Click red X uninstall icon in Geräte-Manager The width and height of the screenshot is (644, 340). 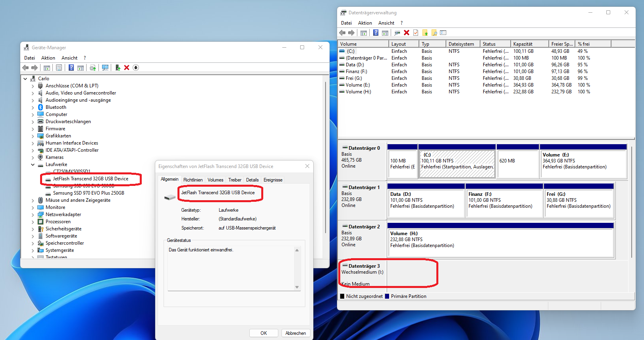point(127,68)
